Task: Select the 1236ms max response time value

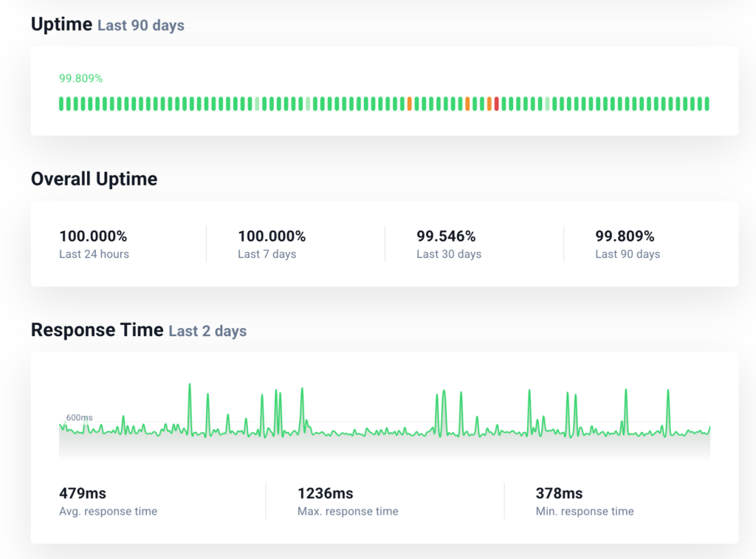Action: (325, 493)
